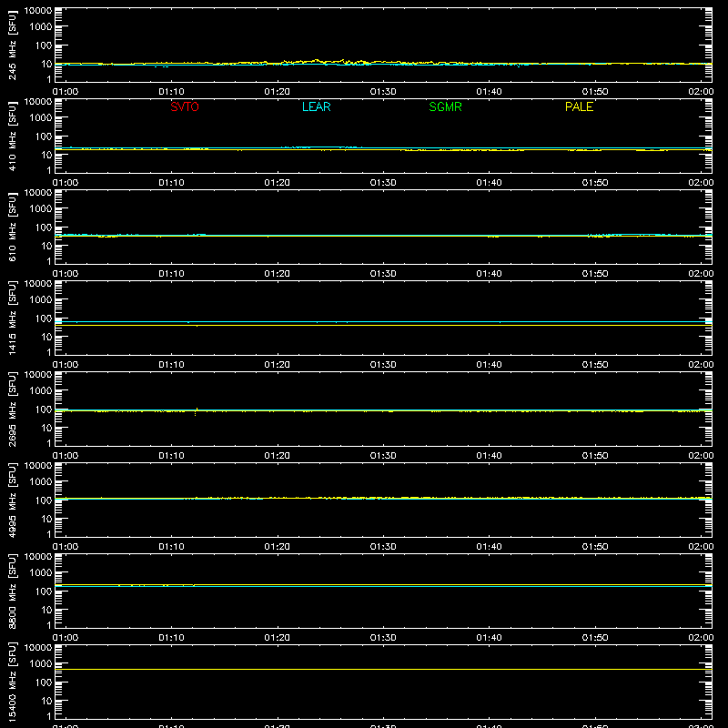728x728 pixels.
Task: Select the 410 MHz [SFU] axis title
Action: coord(12,136)
